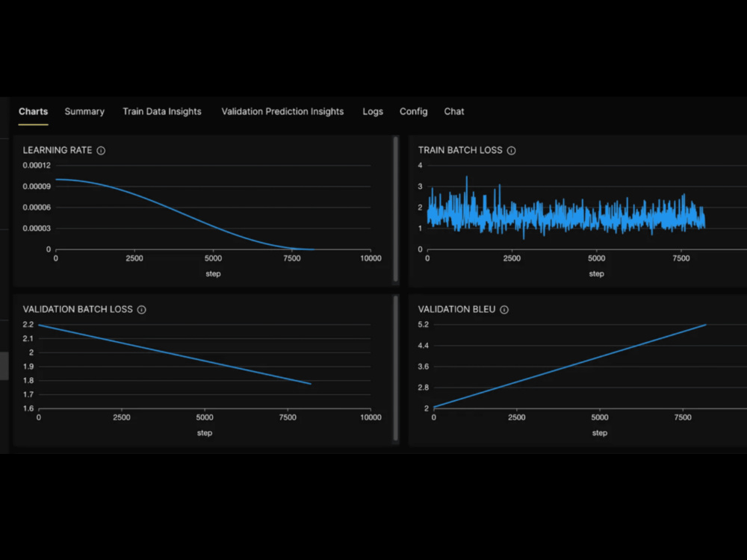
Task: Click the Validation Batch Loss info icon
Action: point(141,310)
